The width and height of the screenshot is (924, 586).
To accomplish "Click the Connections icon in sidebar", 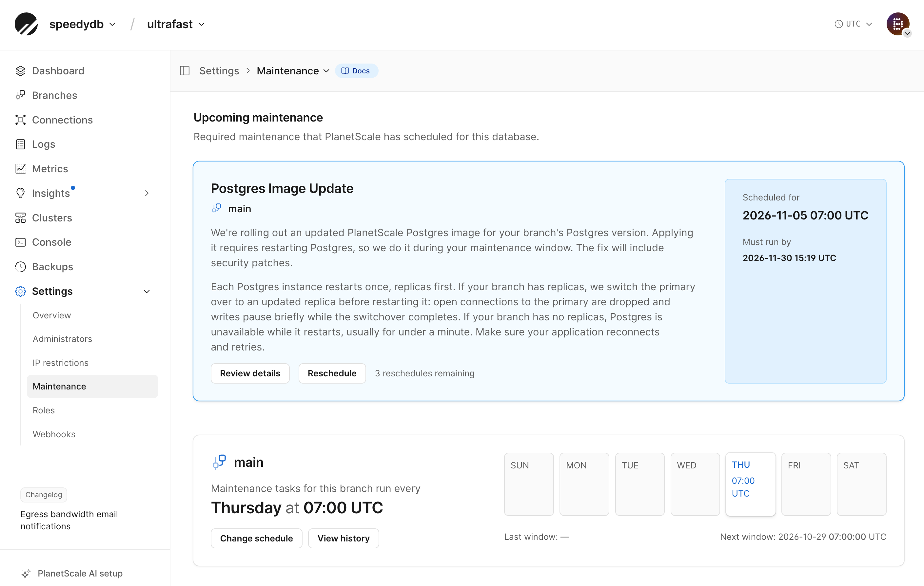I will (x=20, y=120).
